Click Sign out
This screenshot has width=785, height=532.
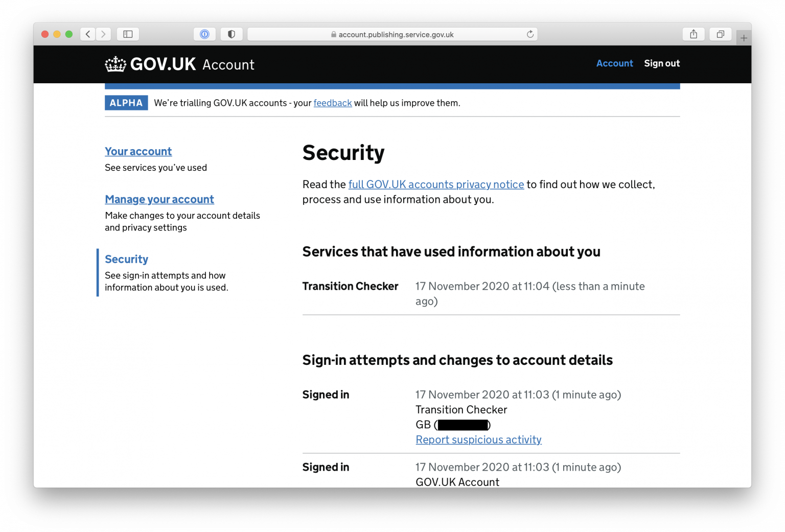pyautogui.click(x=662, y=63)
